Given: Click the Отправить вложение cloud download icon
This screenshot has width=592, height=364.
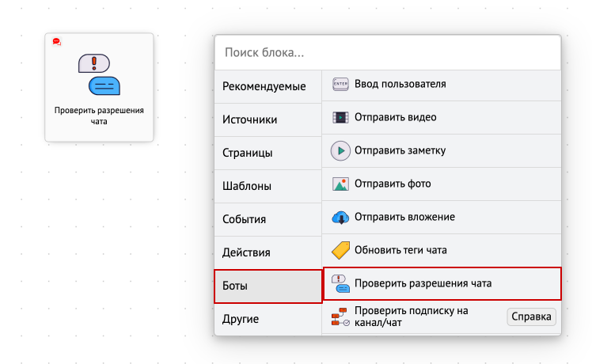Looking at the screenshot, I should (x=340, y=217).
